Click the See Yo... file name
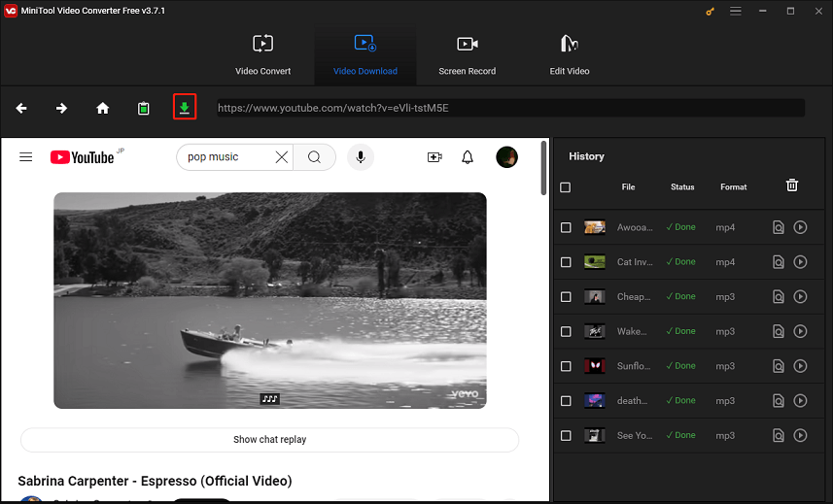Viewport: 833px width, 504px height. [635, 436]
